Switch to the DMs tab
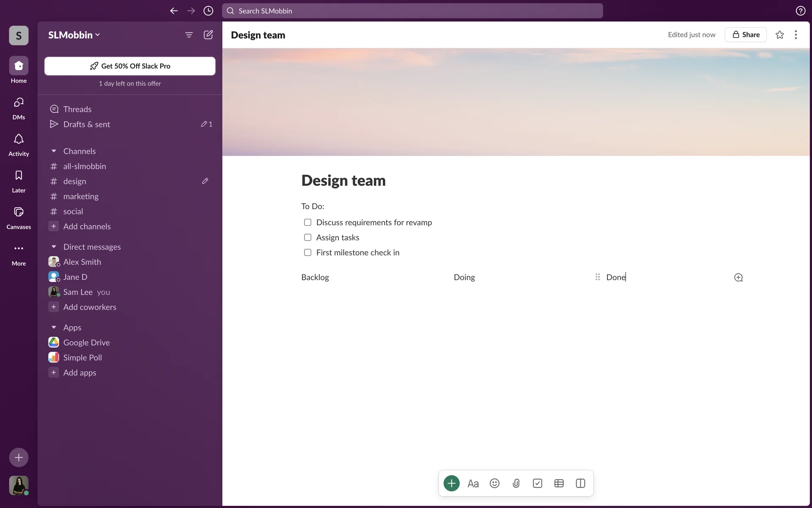The height and width of the screenshot is (508, 812). (19, 108)
